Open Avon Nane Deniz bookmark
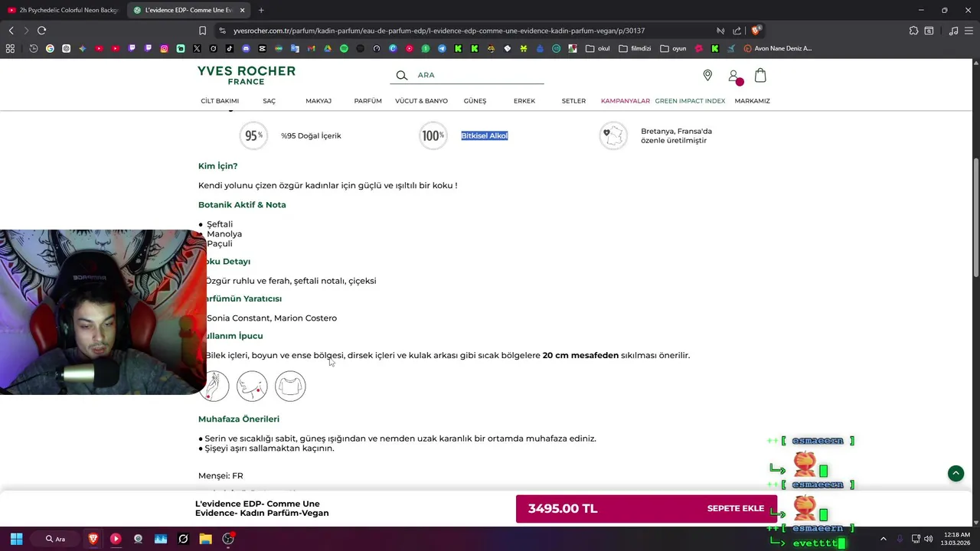 778,48
